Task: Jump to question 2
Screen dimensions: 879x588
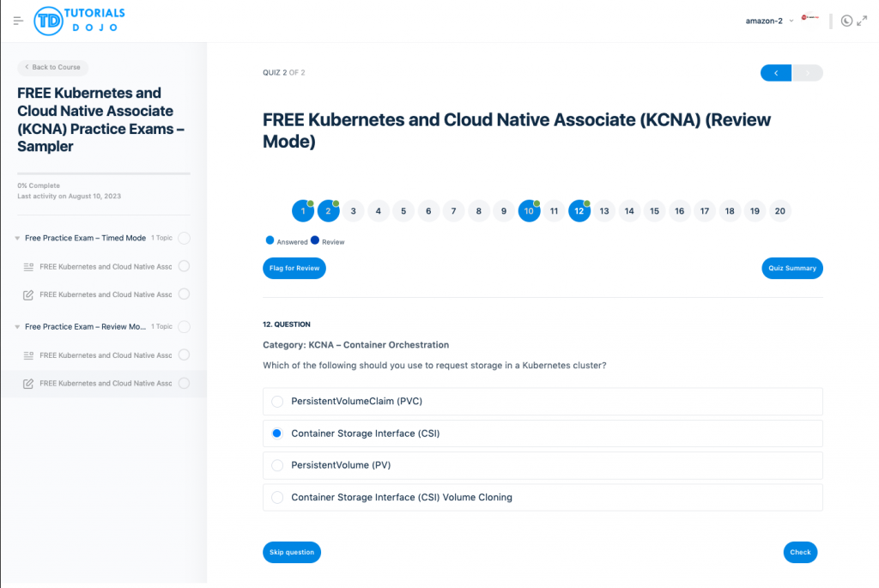Action: [x=329, y=211]
